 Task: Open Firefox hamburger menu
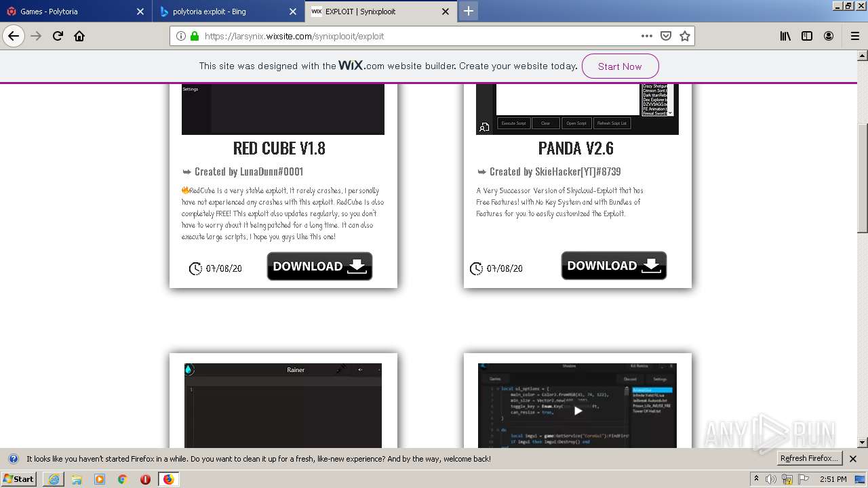[854, 36]
